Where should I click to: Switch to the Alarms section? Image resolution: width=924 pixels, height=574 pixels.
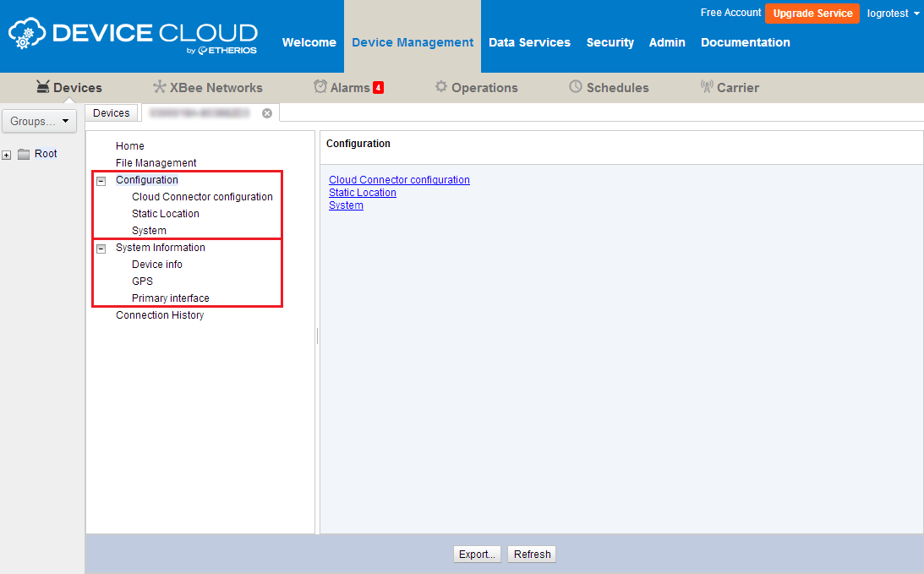348,88
